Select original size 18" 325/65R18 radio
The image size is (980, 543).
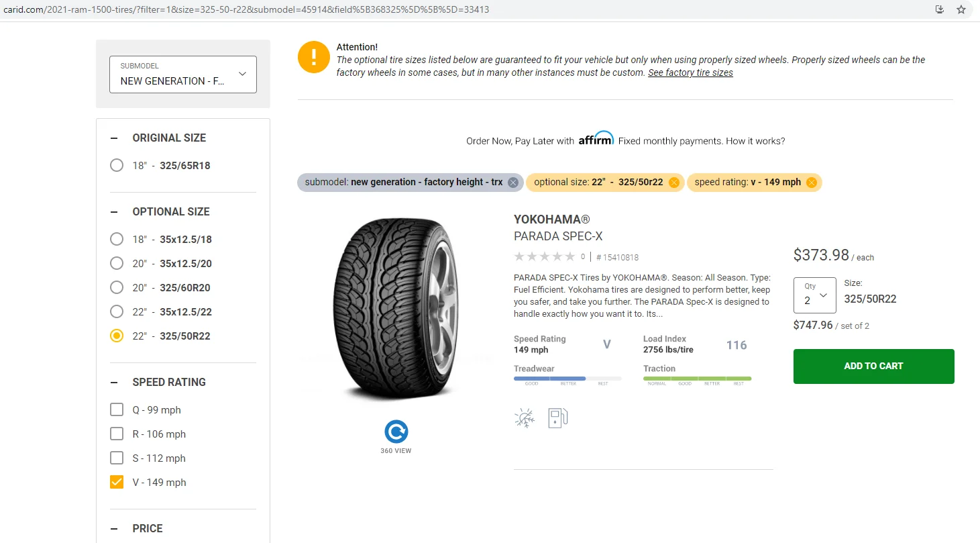click(117, 166)
